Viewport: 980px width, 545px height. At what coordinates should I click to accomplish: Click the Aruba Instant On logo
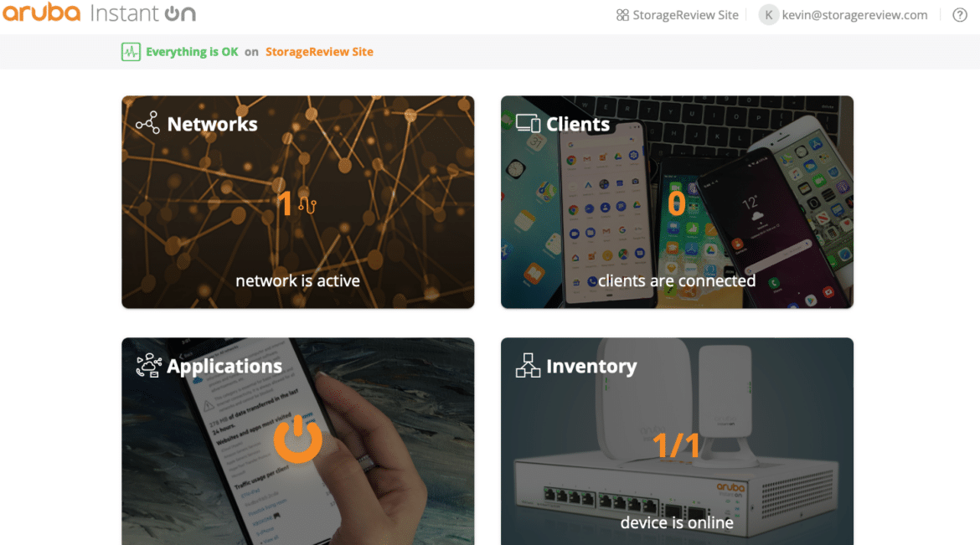click(100, 13)
